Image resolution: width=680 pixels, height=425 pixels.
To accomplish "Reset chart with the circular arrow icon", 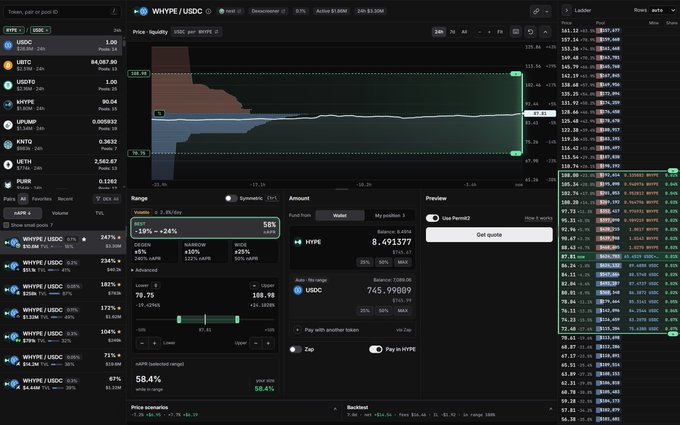I will pos(530,32).
